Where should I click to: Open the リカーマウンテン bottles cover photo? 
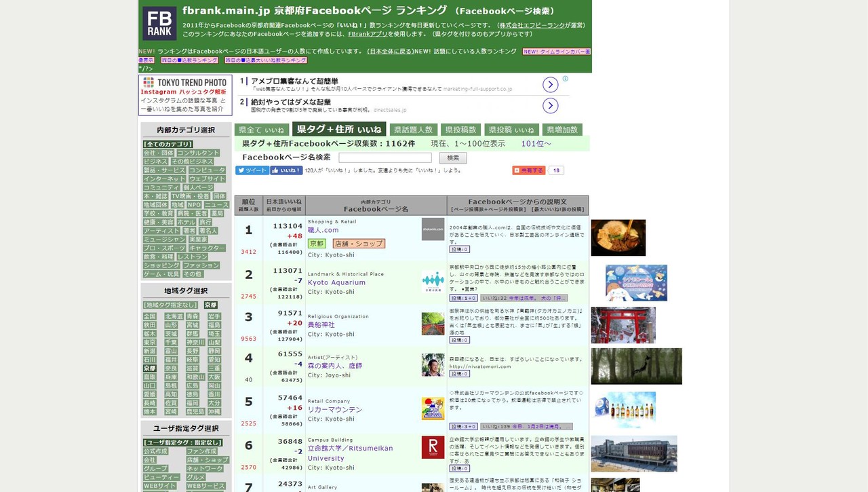click(623, 410)
